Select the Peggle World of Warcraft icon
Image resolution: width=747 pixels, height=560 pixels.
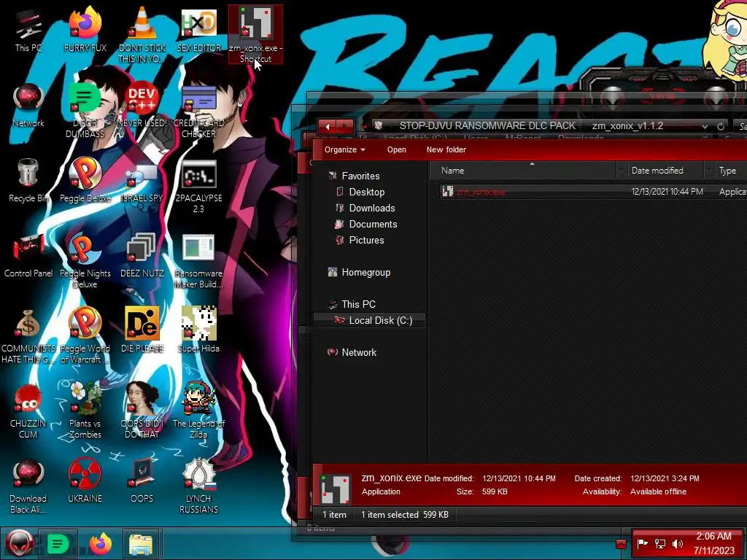(85, 336)
